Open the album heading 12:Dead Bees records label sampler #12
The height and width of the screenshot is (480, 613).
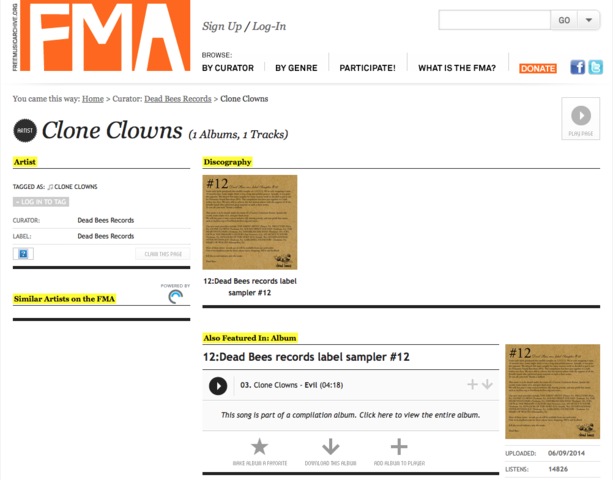[306, 357]
